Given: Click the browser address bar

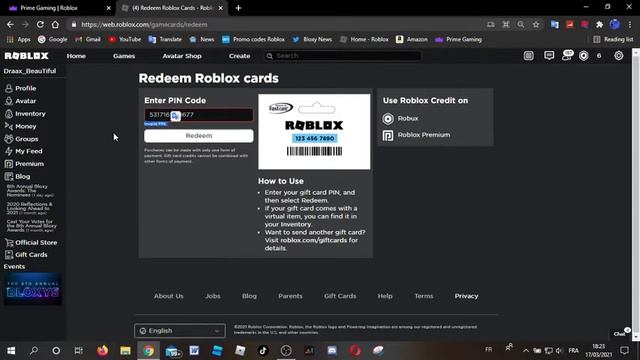Looking at the screenshot, I should [x=278, y=24].
